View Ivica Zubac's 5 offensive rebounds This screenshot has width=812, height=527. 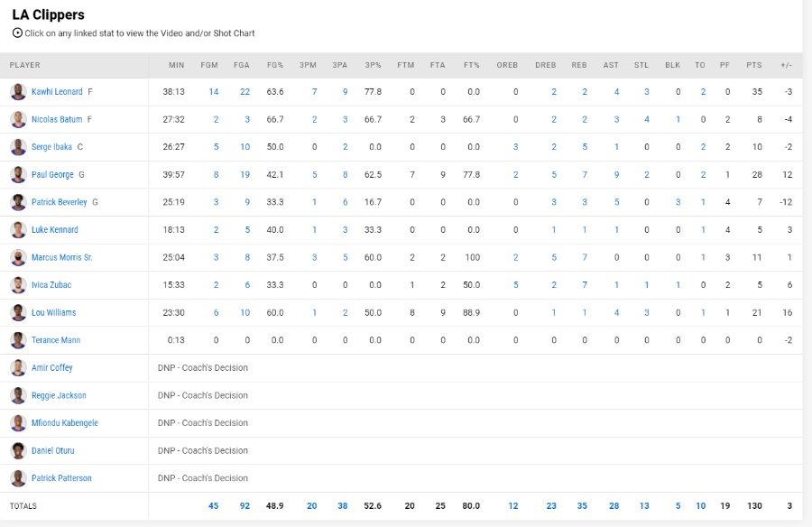coord(516,284)
